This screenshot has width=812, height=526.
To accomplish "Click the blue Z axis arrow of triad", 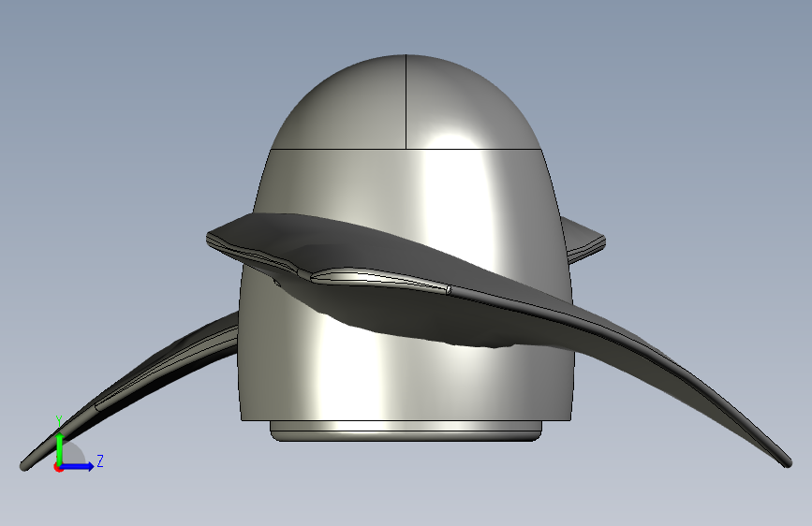I will coord(78,466).
